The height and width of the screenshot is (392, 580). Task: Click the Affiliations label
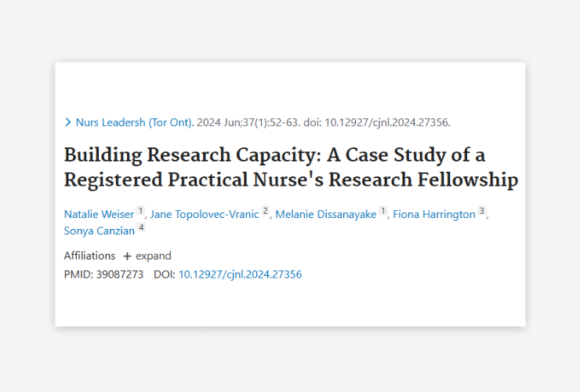89,256
